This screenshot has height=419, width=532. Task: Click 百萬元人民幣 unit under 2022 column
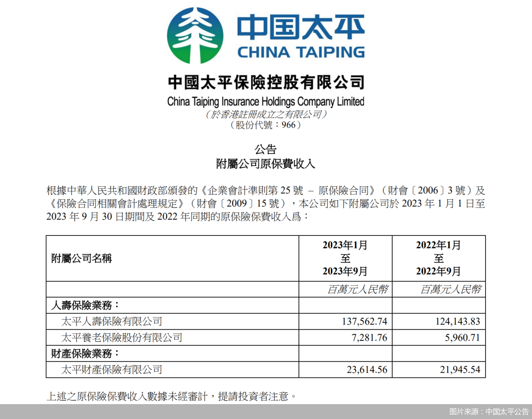pyautogui.click(x=451, y=289)
